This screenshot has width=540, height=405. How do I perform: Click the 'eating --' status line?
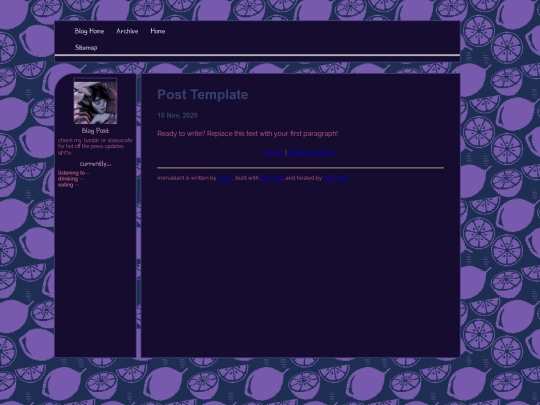pyautogui.click(x=68, y=185)
